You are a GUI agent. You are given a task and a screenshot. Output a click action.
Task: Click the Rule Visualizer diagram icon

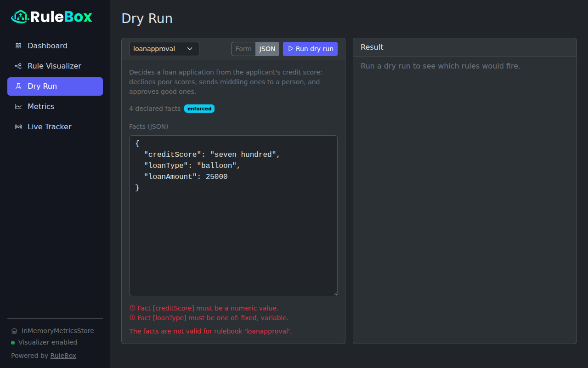pyautogui.click(x=18, y=66)
